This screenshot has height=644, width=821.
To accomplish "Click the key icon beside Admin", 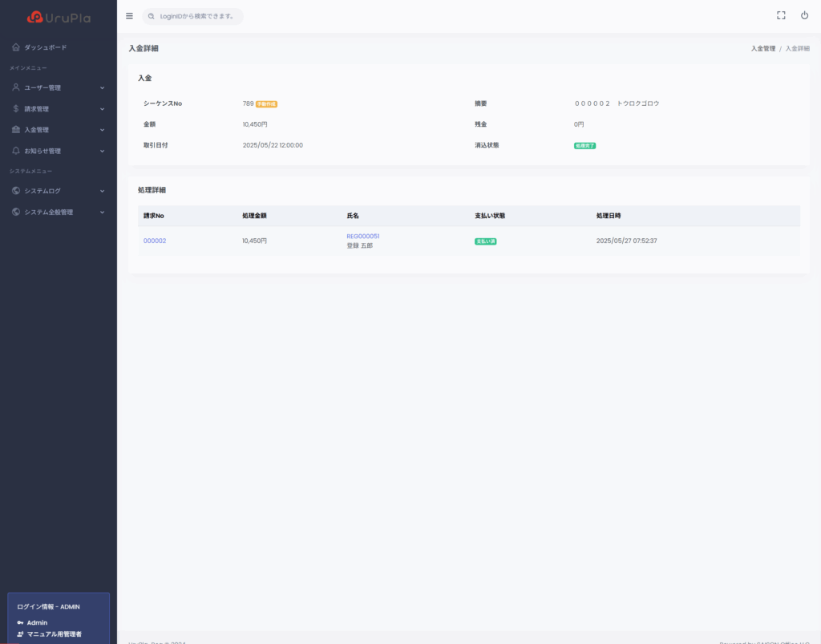I will pos(20,622).
